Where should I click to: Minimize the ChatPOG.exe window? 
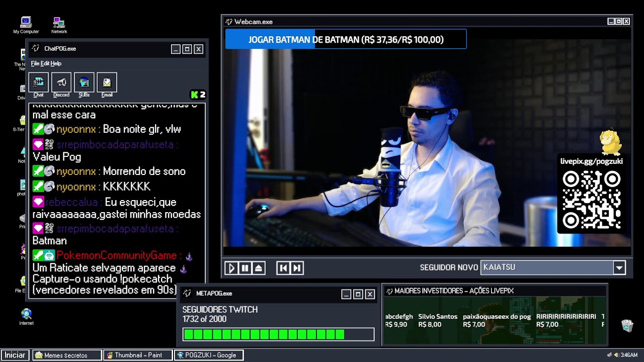(176, 49)
